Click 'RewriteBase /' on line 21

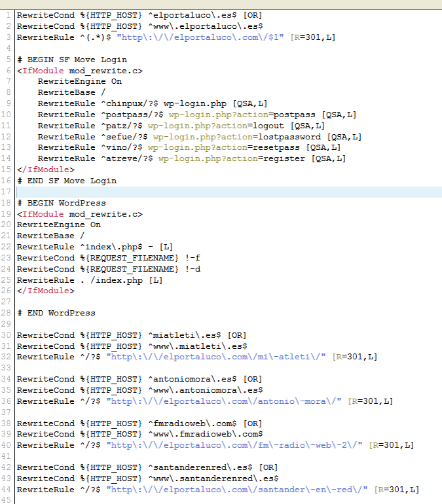pyautogui.click(x=51, y=236)
